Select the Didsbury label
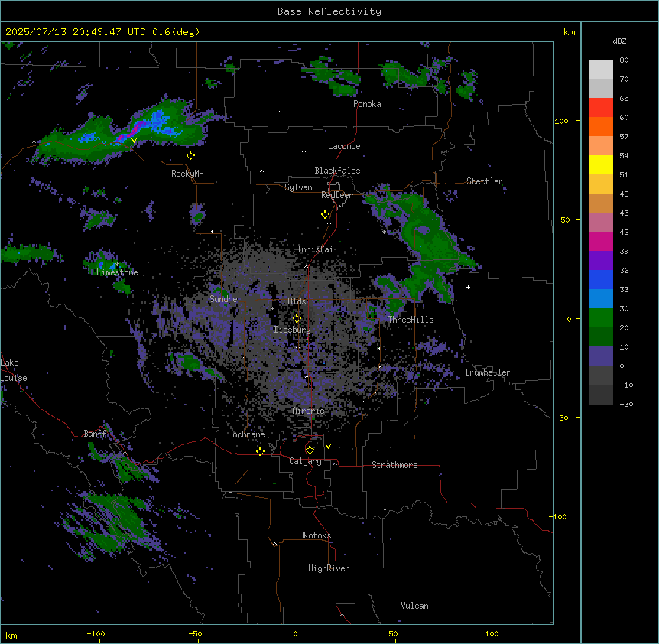 coord(292,330)
